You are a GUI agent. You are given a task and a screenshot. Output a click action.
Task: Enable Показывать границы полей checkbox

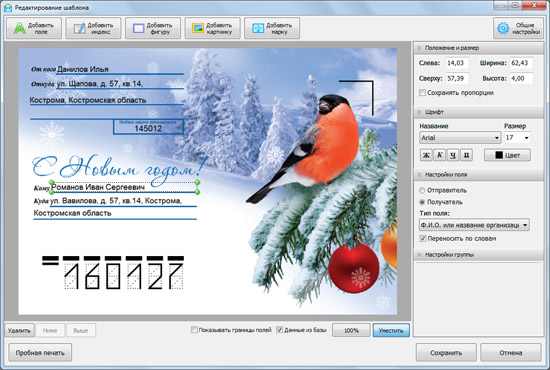(194, 330)
